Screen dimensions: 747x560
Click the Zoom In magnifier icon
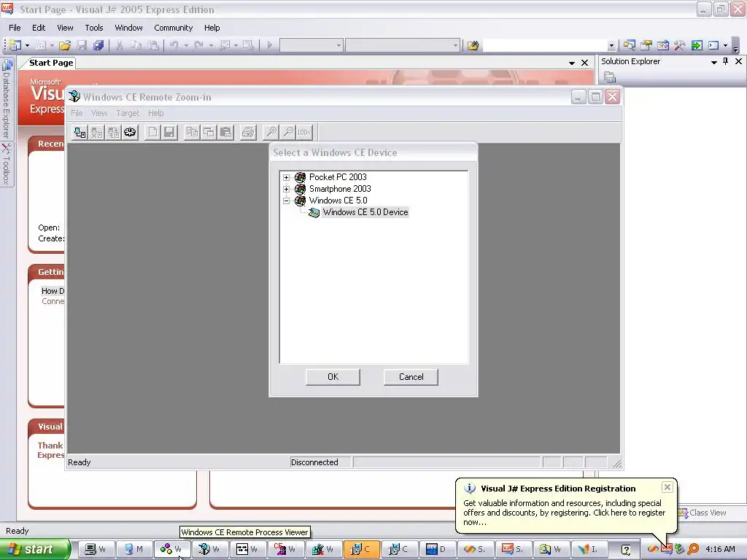[271, 132]
